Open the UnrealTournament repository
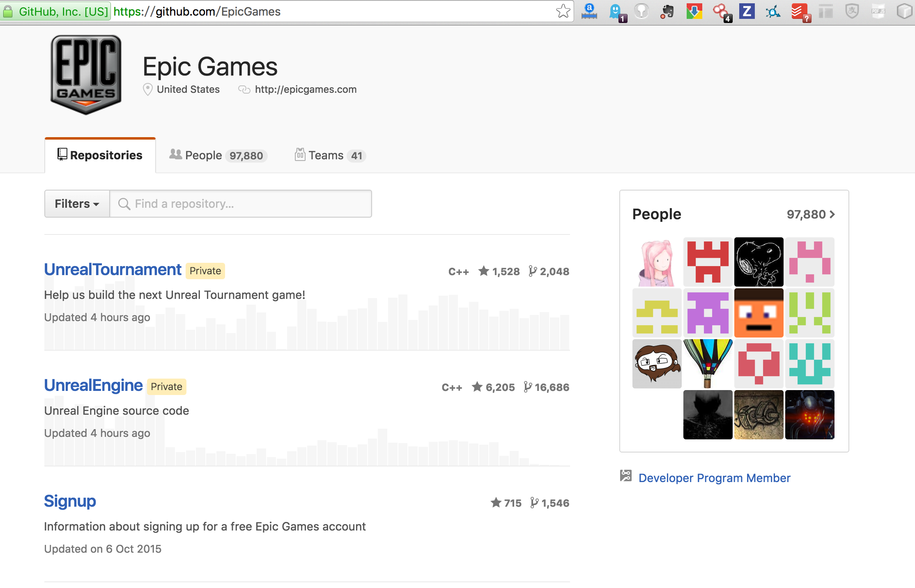The height and width of the screenshot is (588, 915). pos(113,270)
